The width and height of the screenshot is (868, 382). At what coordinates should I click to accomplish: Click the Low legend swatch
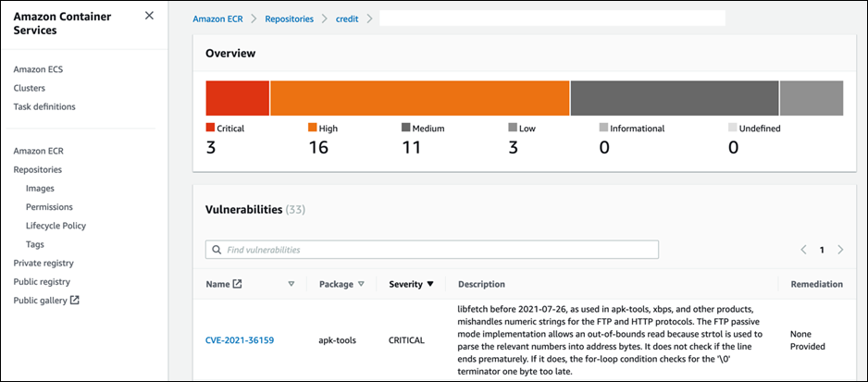pyautogui.click(x=513, y=128)
